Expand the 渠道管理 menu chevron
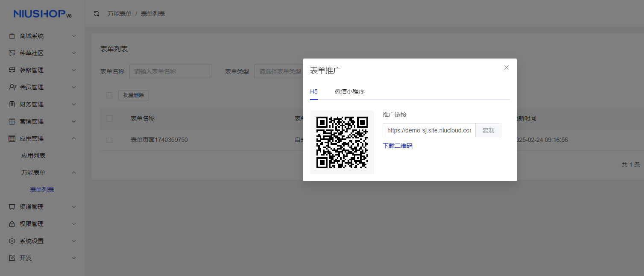Image resolution: width=644 pixels, height=276 pixels. [x=74, y=207]
